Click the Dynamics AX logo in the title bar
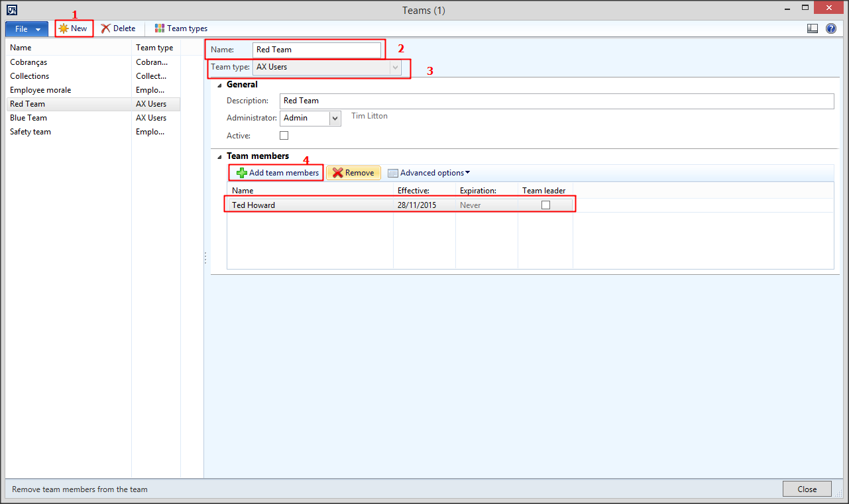Screen dimensions: 849x504 [11, 10]
